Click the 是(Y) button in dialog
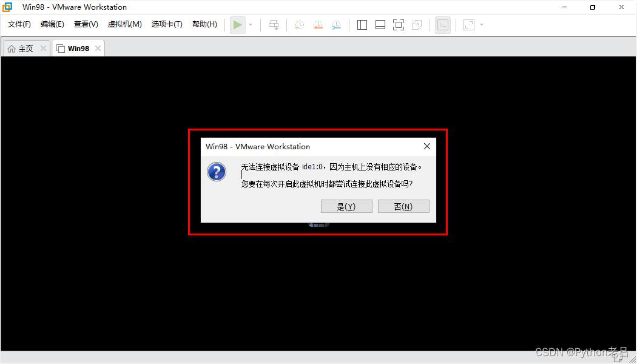The image size is (637, 364). point(346,206)
